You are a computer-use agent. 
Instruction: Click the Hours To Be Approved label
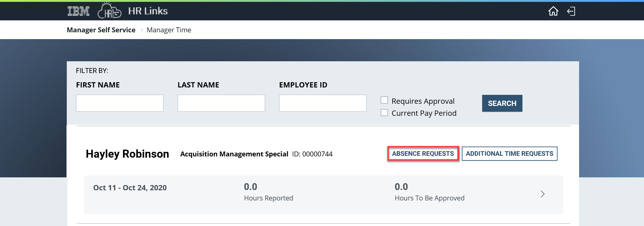click(x=430, y=198)
